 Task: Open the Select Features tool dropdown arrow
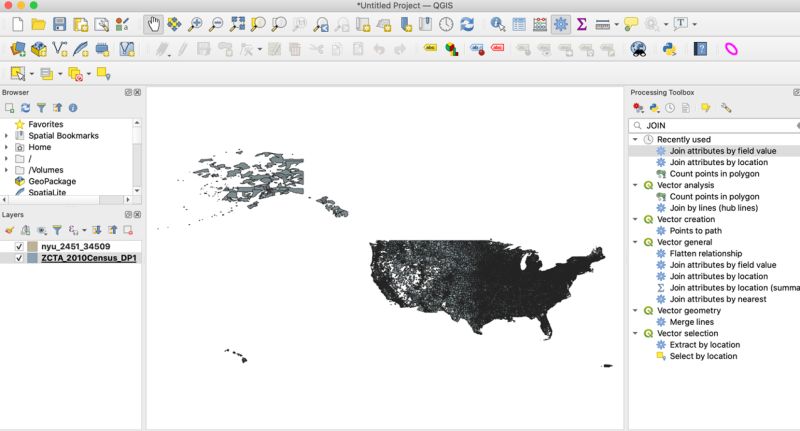32,74
